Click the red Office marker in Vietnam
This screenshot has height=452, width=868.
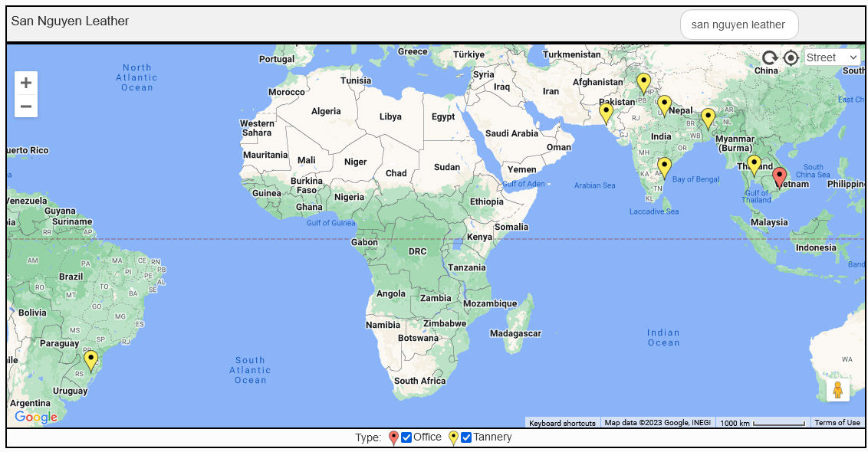[779, 177]
